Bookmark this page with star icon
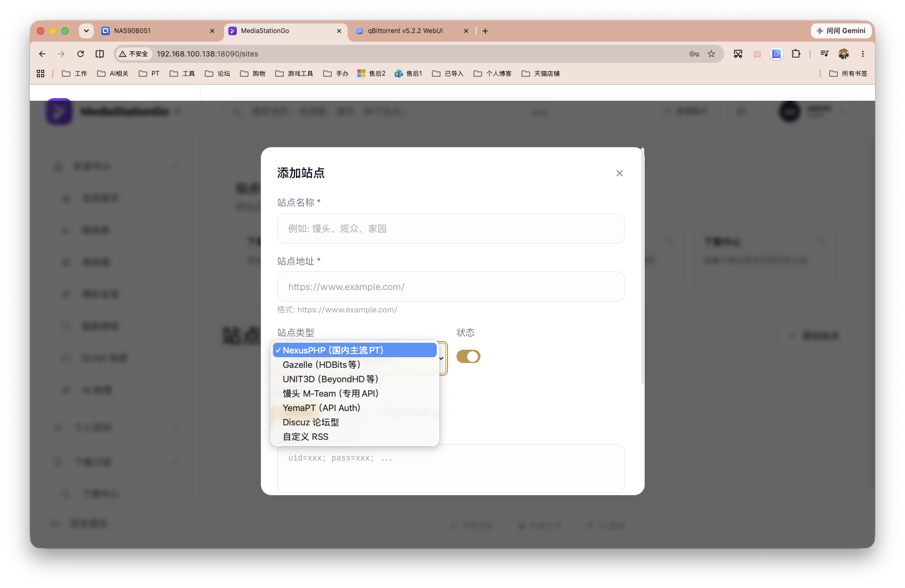The image size is (905, 588). (x=711, y=54)
